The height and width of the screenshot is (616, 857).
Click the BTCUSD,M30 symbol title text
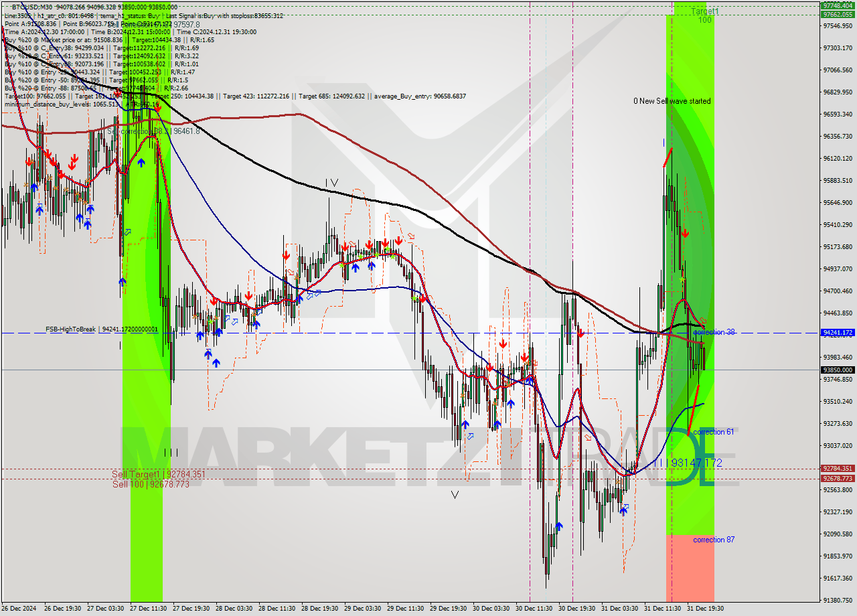pos(33,7)
